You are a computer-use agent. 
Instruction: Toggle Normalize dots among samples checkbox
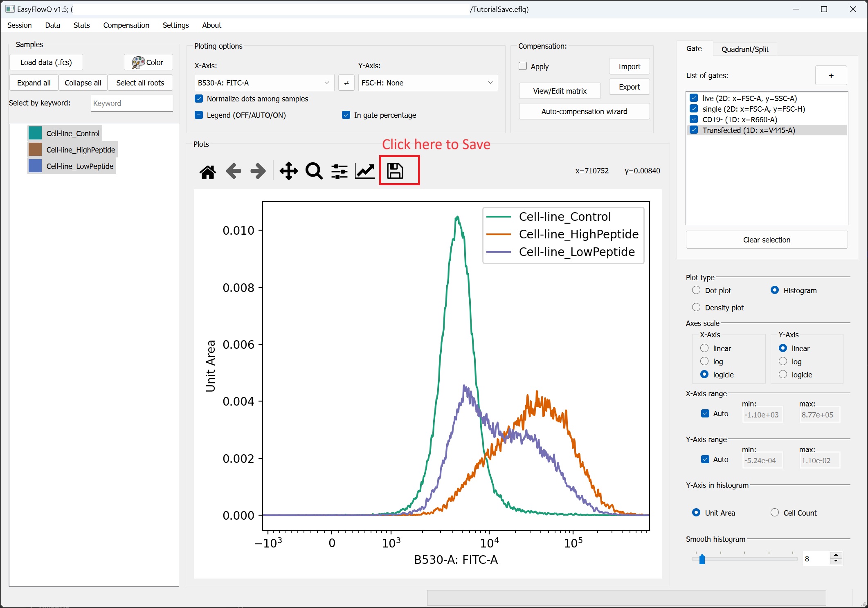(199, 99)
